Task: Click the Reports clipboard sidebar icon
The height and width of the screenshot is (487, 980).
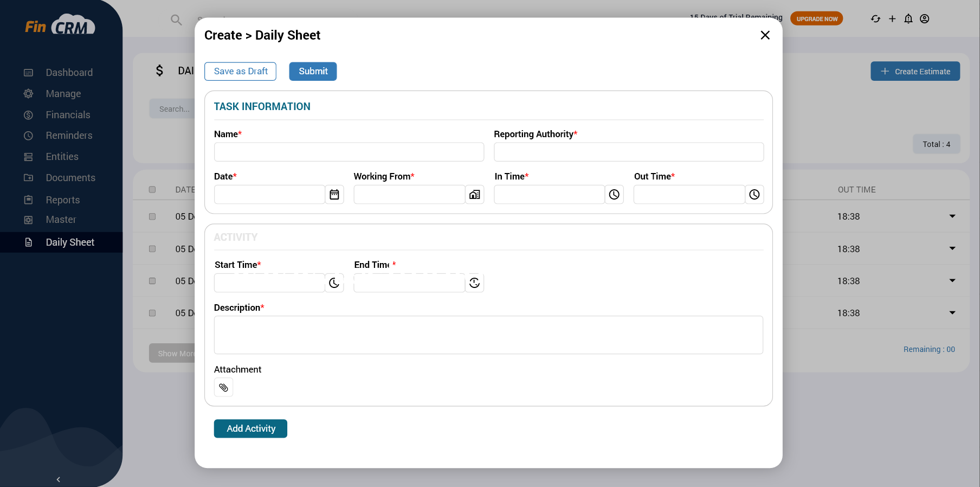Action: 29,200
